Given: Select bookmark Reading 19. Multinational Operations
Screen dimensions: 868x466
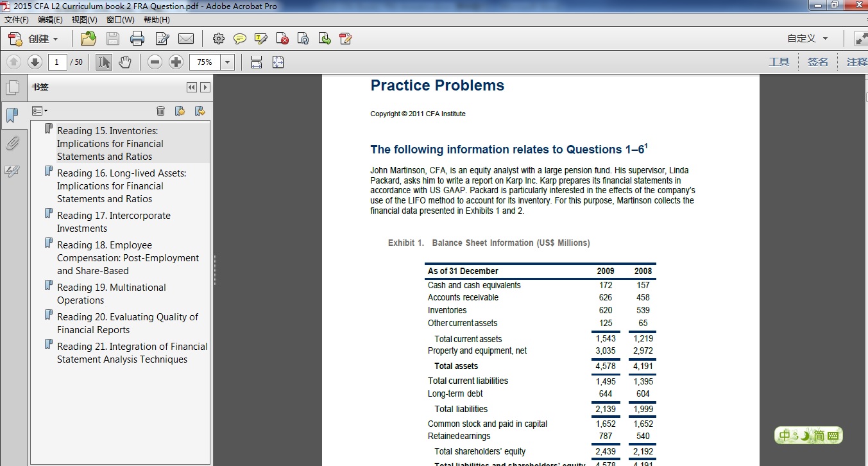Looking at the screenshot, I should tap(111, 294).
